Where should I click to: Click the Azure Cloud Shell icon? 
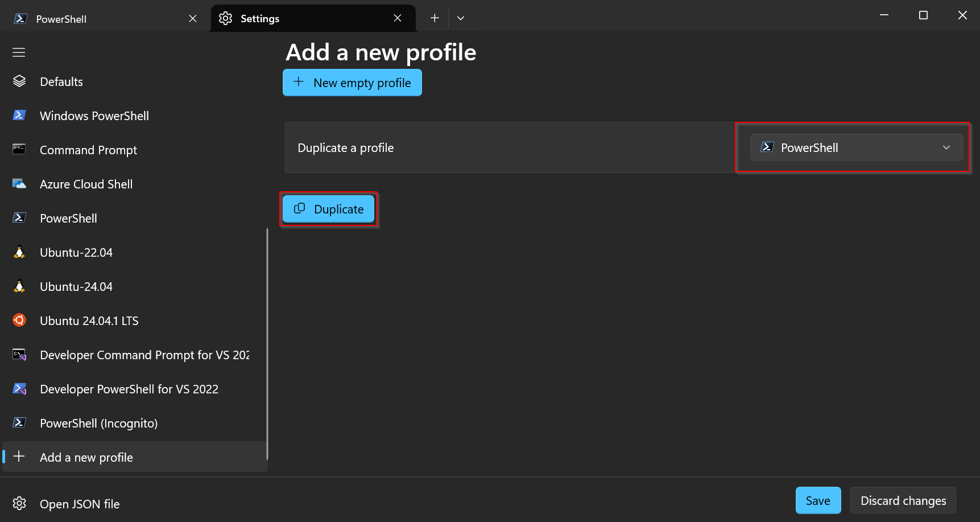(x=19, y=184)
